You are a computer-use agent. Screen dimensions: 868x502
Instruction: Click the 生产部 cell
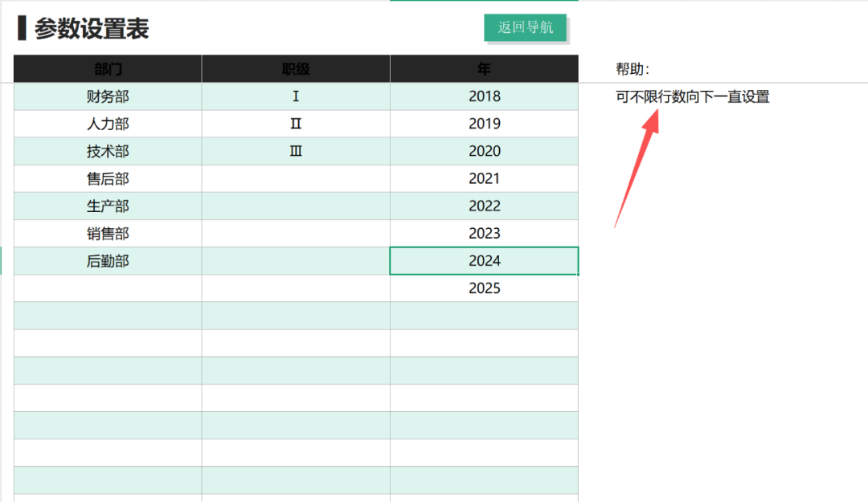coord(108,206)
